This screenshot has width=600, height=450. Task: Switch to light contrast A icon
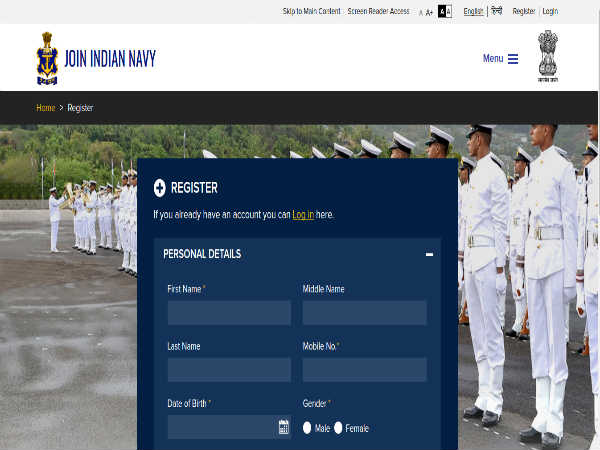tap(449, 11)
